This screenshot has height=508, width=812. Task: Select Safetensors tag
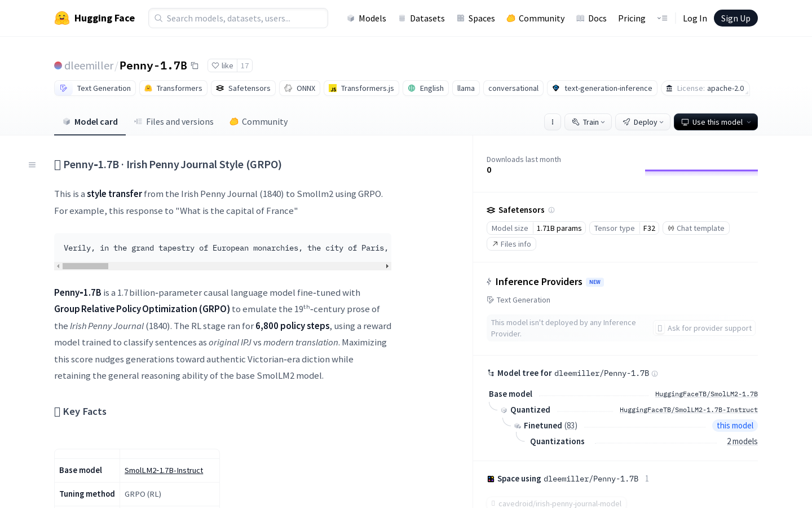[x=243, y=88]
